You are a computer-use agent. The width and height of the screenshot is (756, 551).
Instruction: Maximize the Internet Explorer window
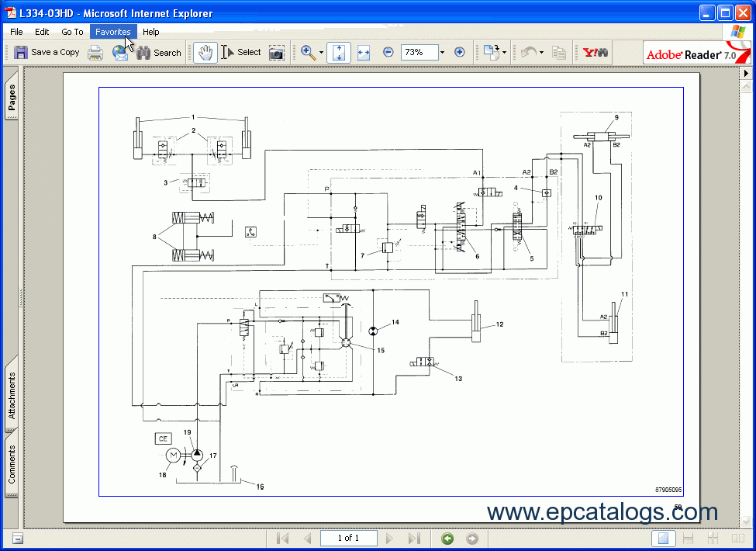tap(725, 13)
